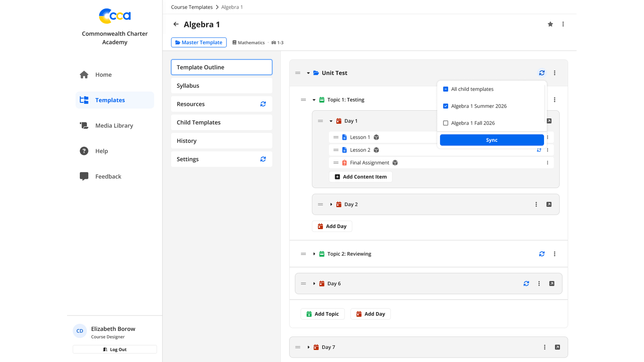Open the Help page from sidebar
644x362 pixels.
[x=114, y=151]
